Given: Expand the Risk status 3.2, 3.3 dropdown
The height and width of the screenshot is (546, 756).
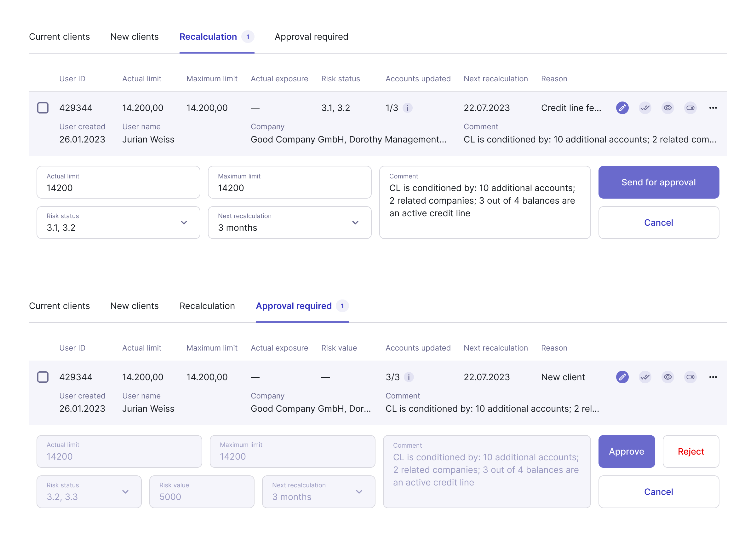Looking at the screenshot, I should click(89, 492).
